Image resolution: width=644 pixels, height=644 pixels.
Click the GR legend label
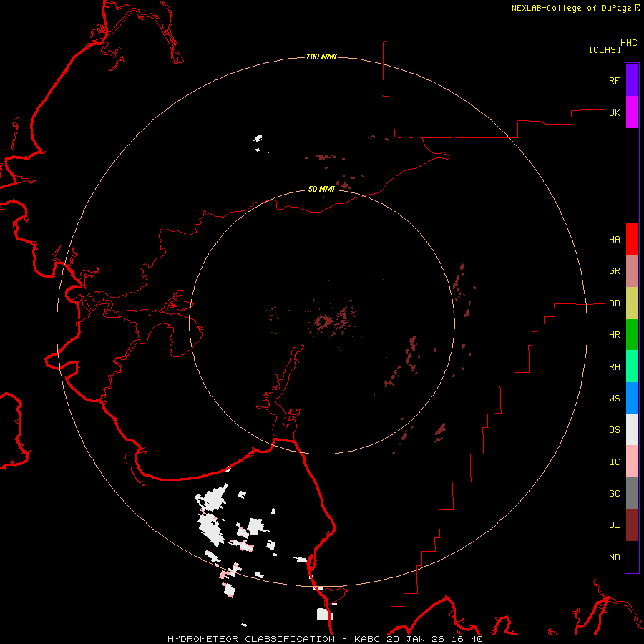tap(615, 271)
